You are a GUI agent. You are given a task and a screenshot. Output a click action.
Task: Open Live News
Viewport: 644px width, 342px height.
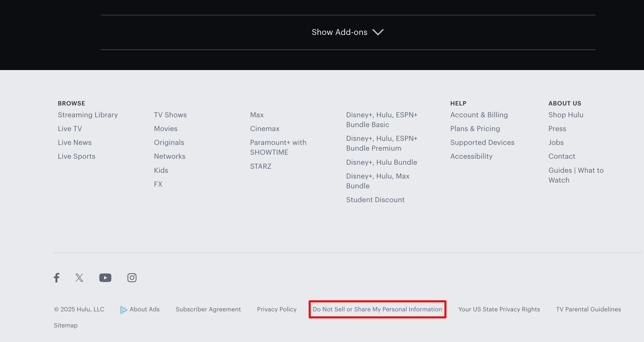pyautogui.click(x=74, y=142)
